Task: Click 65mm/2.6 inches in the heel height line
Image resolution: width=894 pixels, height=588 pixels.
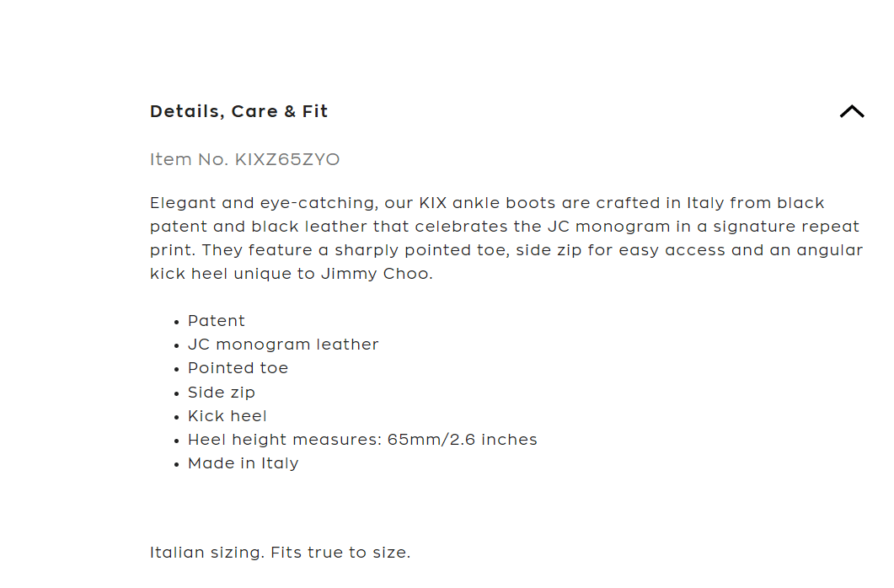Action: 462,440
